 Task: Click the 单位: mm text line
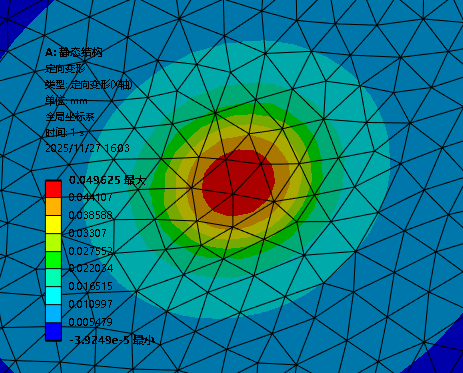pos(66,101)
